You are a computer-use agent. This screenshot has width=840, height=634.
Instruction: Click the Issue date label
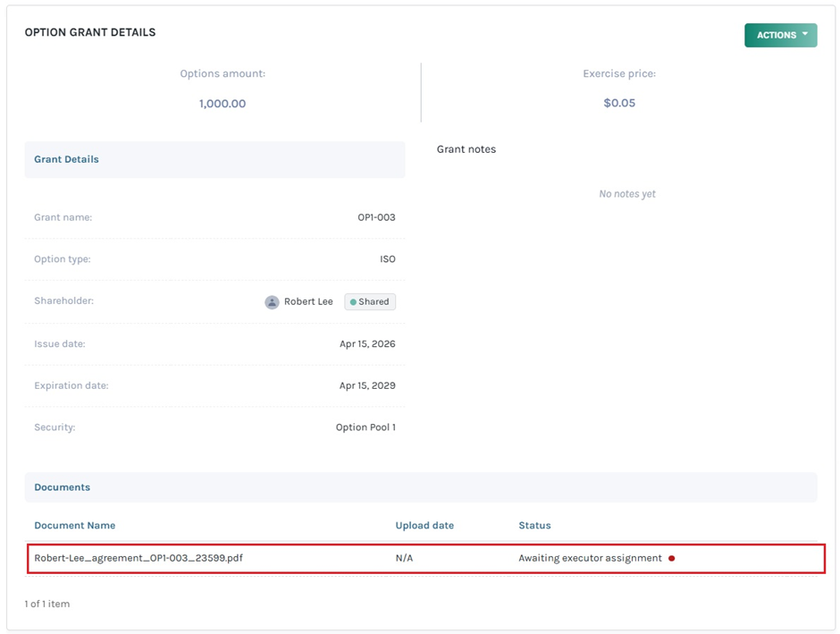pyautogui.click(x=60, y=343)
